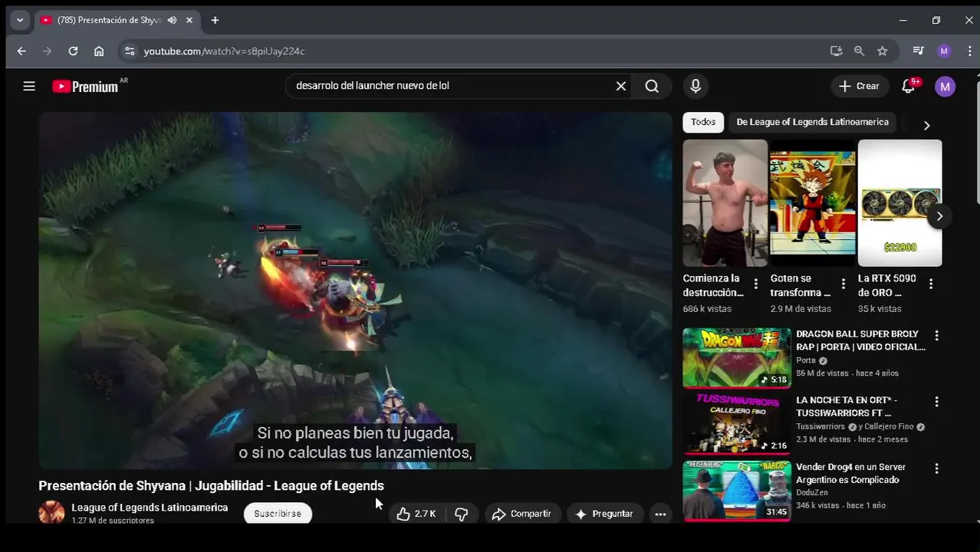Open options for La Noche Ta En Ort

click(x=936, y=402)
